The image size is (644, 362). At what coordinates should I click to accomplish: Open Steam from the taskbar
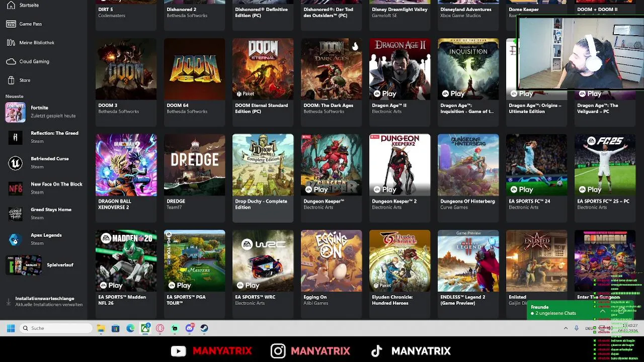204,328
